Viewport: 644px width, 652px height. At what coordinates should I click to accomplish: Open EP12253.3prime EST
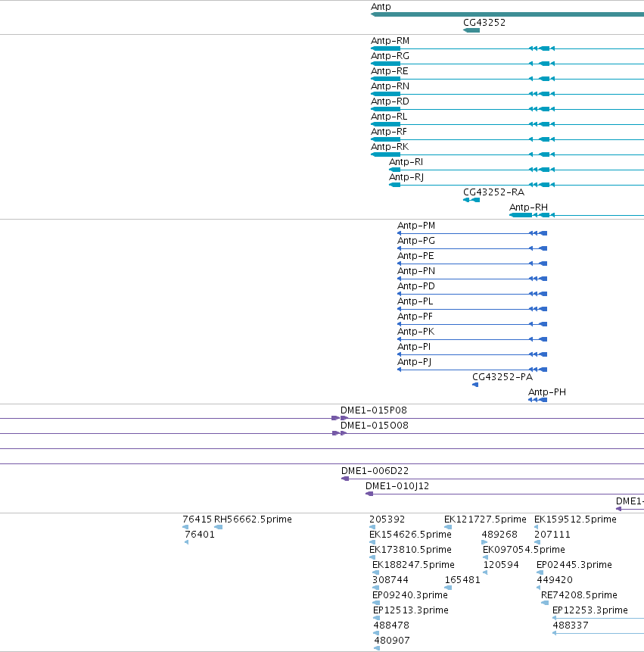click(x=590, y=610)
